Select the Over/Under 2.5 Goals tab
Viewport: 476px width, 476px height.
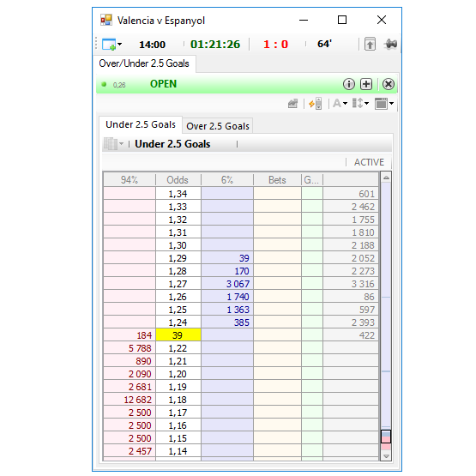[x=144, y=63]
